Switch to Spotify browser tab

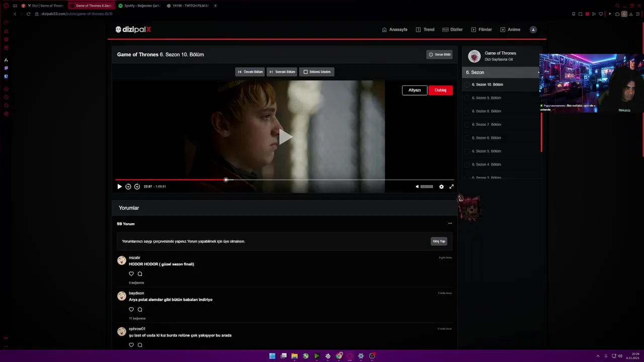(x=139, y=6)
